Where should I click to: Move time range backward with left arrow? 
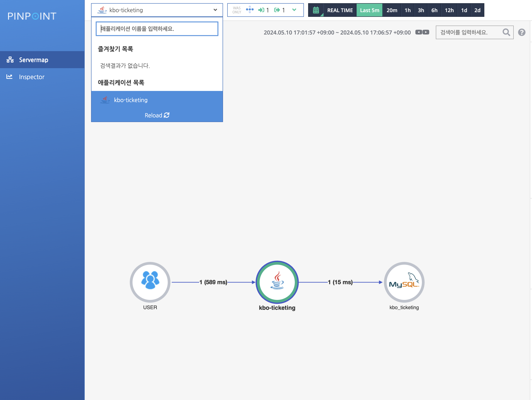[x=419, y=32]
